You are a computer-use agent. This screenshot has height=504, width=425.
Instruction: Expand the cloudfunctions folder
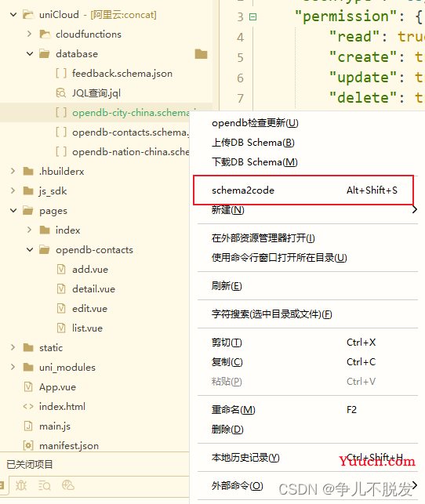[x=29, y=34]
